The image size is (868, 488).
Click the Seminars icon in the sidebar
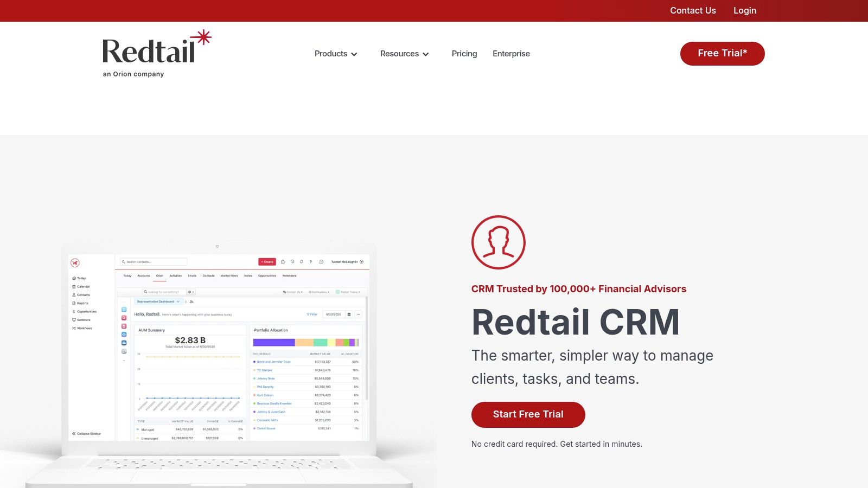74,320
